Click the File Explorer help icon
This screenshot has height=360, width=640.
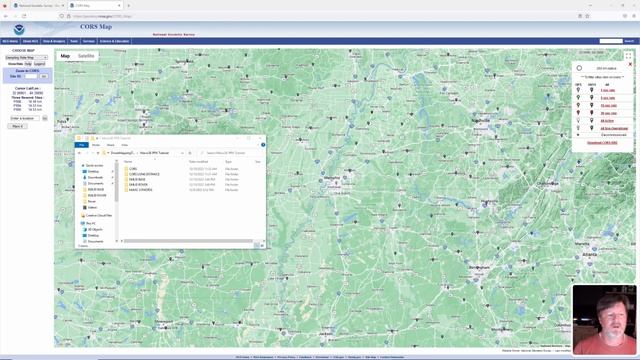tap(263, 145)
